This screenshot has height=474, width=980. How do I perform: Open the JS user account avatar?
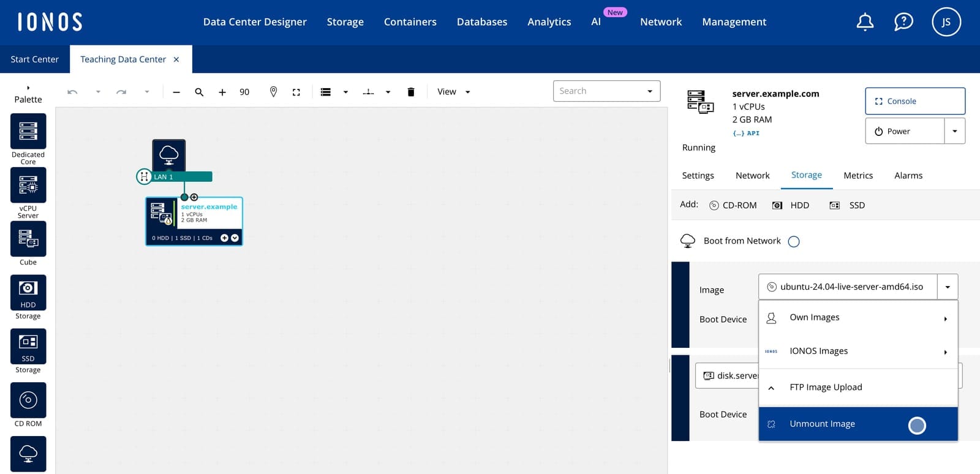click(946, 22)
